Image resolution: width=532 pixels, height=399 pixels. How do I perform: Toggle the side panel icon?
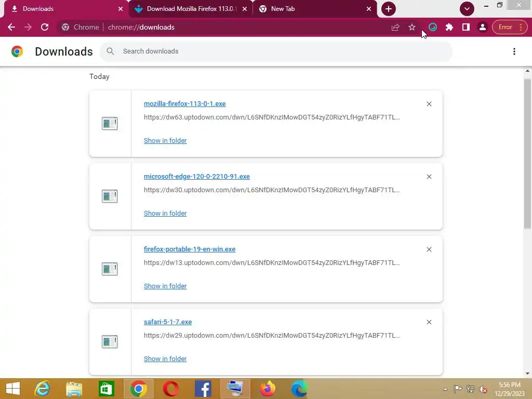[466, 27]
